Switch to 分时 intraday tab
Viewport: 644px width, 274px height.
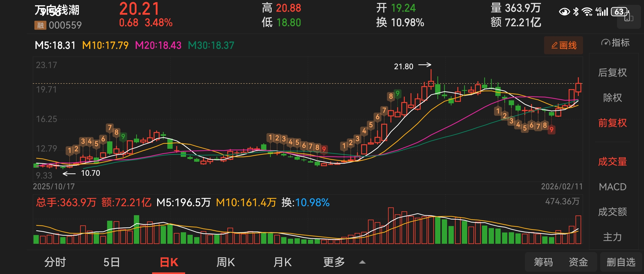tap(55, 262)
